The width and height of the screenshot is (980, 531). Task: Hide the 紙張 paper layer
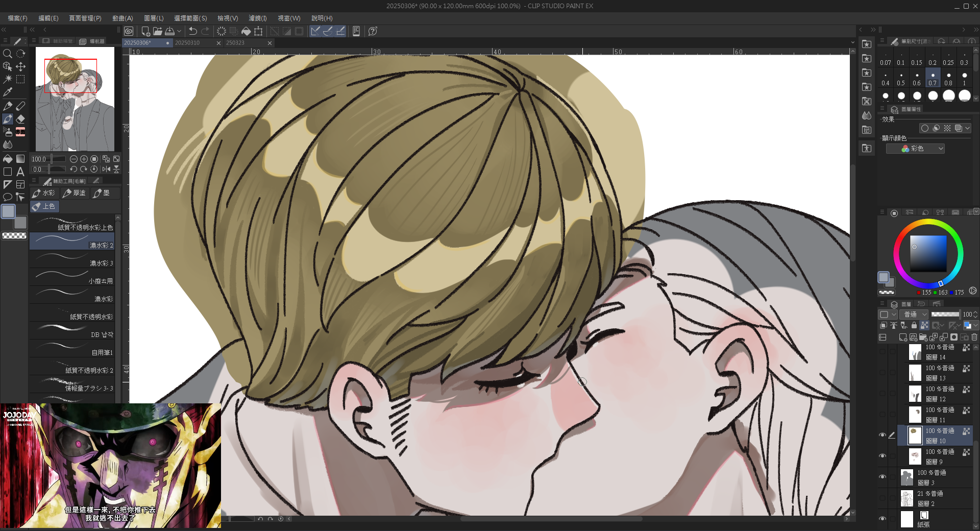tap(883, 519)
